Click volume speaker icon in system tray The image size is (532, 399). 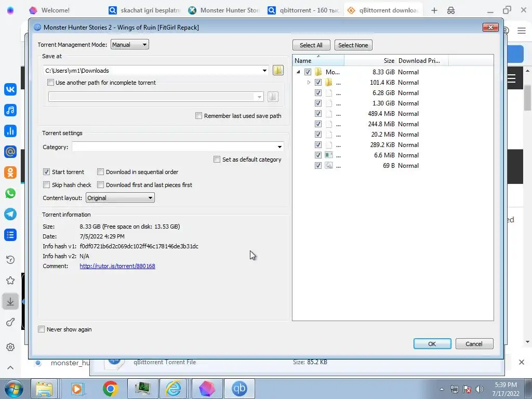pyautogui.click(x=479, y=389)
